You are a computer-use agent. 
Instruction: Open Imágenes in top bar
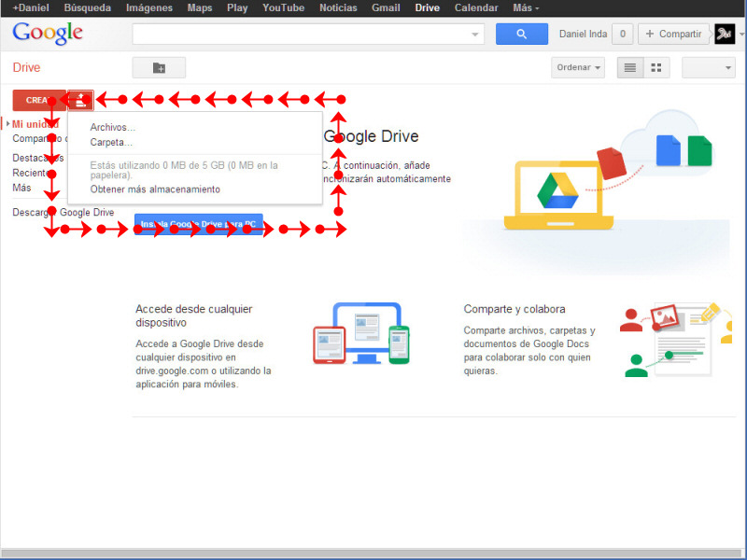tap(149, 7)
